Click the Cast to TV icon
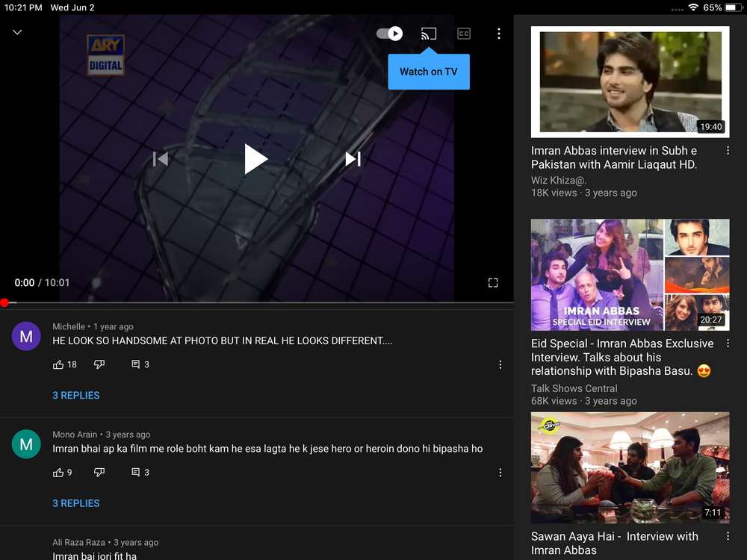Image resolution: width=747 pixels, height=560 pixels. click(x=428, y=34)
